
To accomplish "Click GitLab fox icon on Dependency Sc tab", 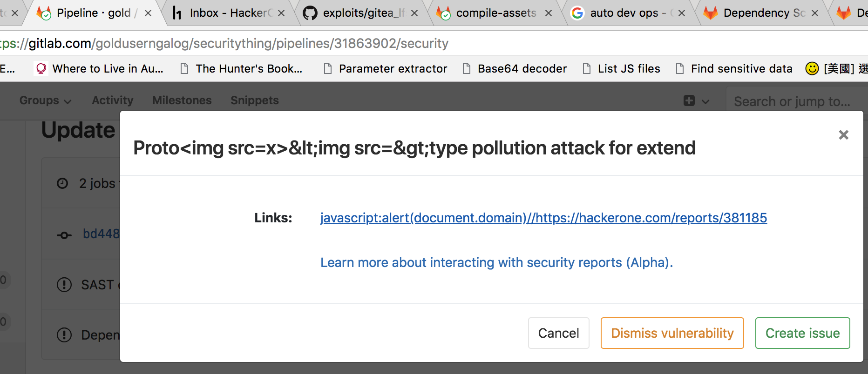I will coord(710,13).
